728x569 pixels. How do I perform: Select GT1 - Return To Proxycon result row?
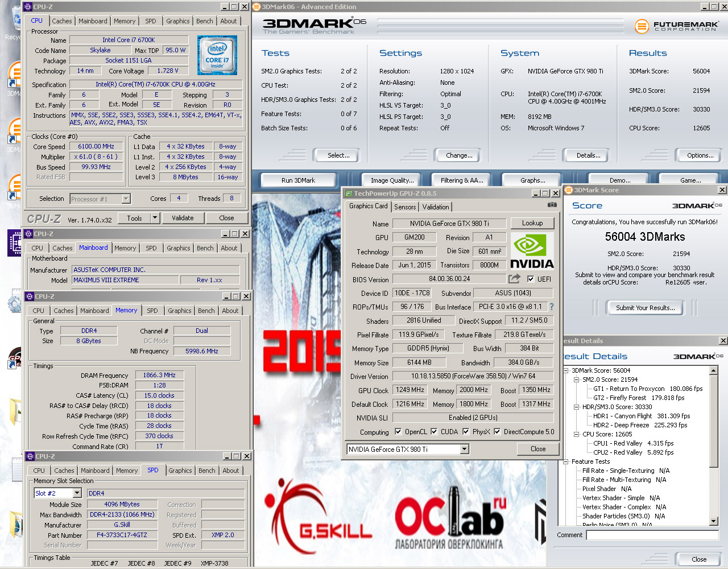point(648,389)
